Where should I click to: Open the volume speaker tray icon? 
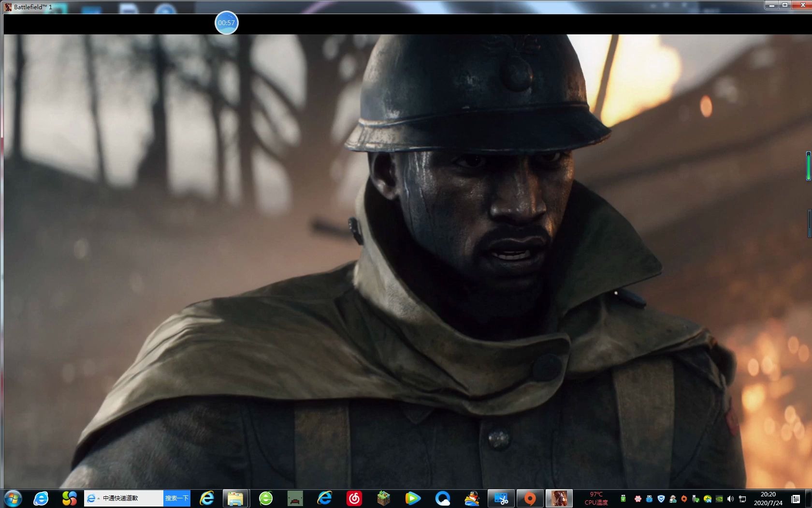(x=730, y=499)
